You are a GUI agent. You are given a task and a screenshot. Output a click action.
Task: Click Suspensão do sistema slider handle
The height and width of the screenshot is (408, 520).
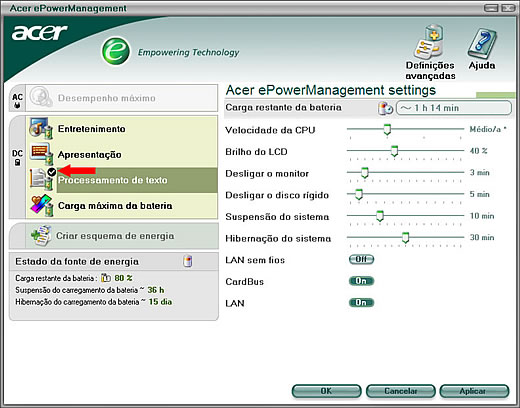click(380, 216)
